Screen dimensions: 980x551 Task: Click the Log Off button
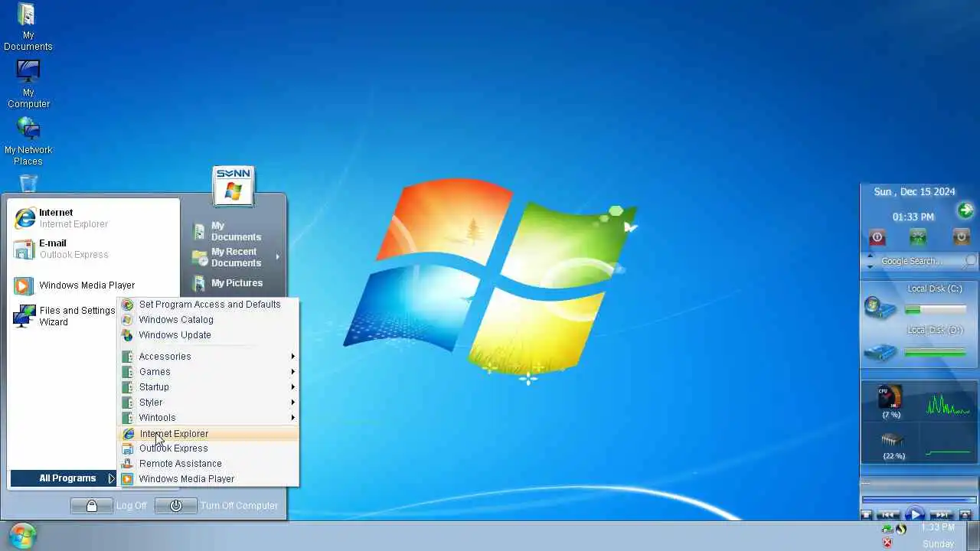(109, 506)
